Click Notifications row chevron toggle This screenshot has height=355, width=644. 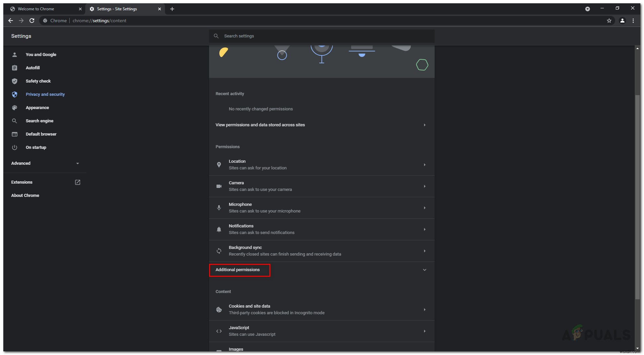425,229
